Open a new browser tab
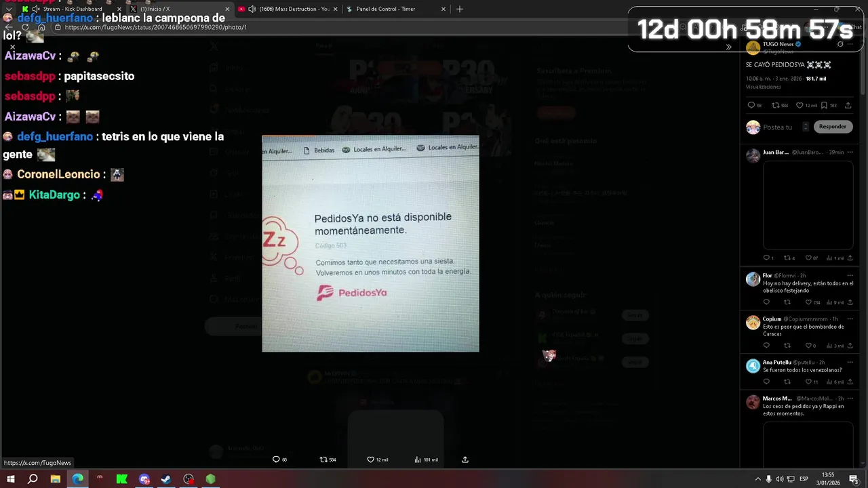The height and width of the screenshot is (488, 868). 460,9
